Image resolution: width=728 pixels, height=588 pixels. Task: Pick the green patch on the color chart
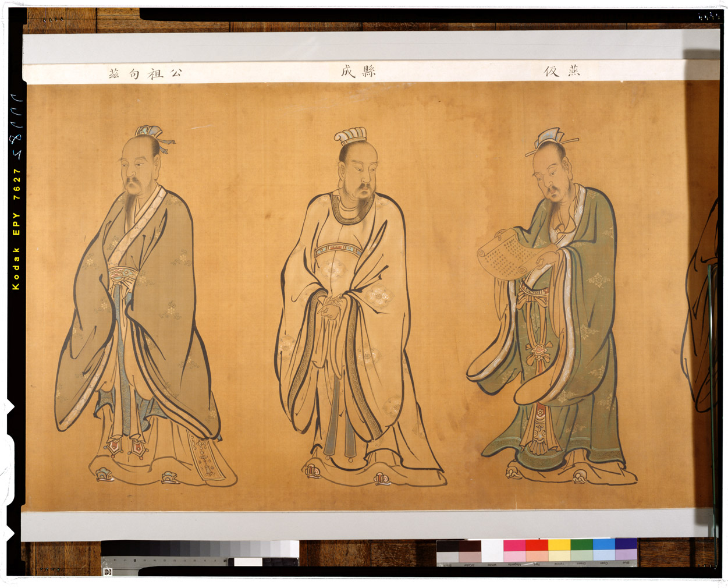pos(581,546)
